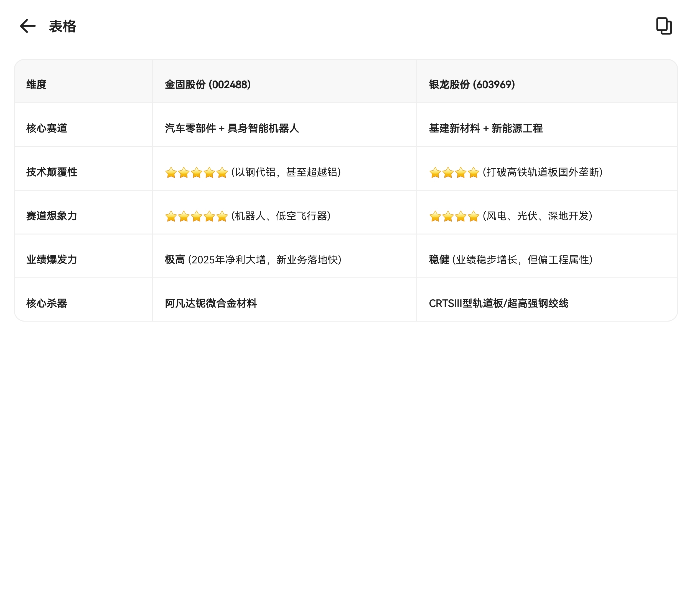Click the 阿凡达铌微合金材料 cell

pos(211,303)
